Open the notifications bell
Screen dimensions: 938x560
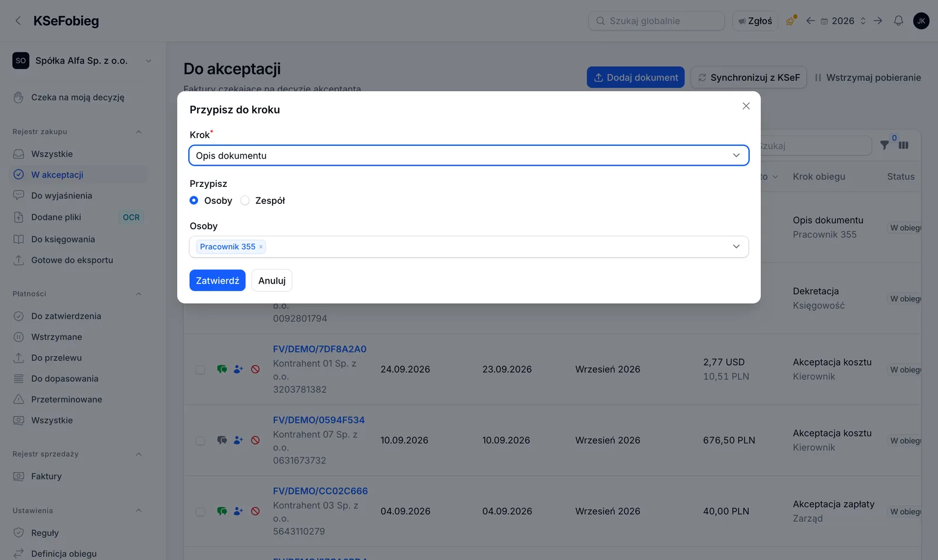coord(898,21)
